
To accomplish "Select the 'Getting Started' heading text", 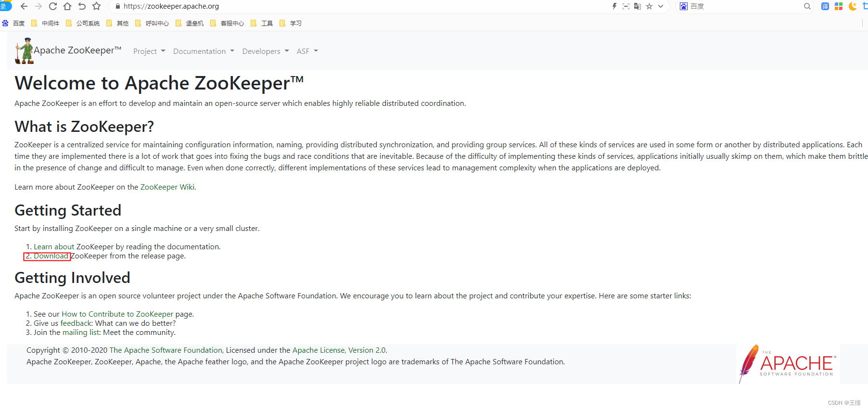I will pos(68,210).
